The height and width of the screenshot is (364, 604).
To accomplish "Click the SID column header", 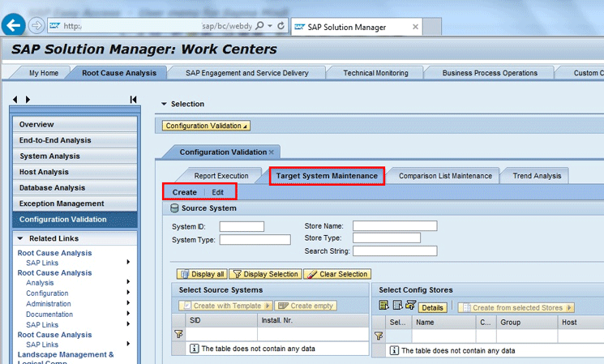I will [221, 320].
